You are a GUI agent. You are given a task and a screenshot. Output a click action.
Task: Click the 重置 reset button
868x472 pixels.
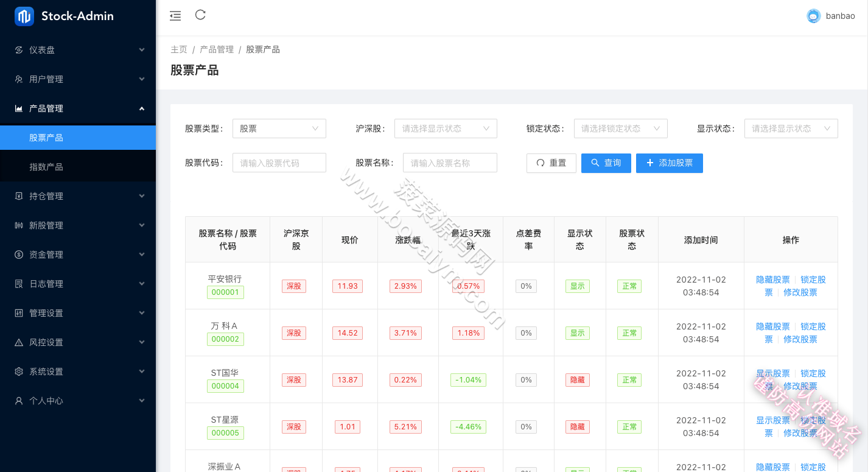pos(551,163)
